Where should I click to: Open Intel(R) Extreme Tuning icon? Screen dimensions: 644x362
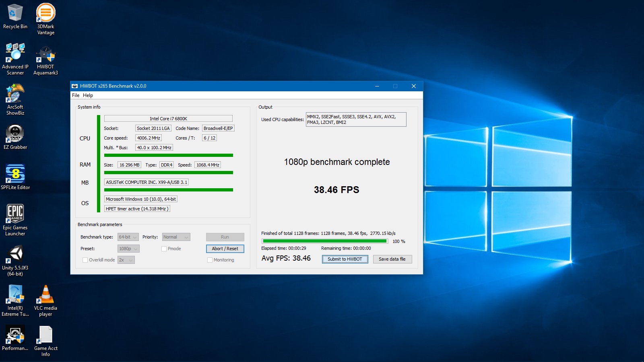click(x=15, y=300)
